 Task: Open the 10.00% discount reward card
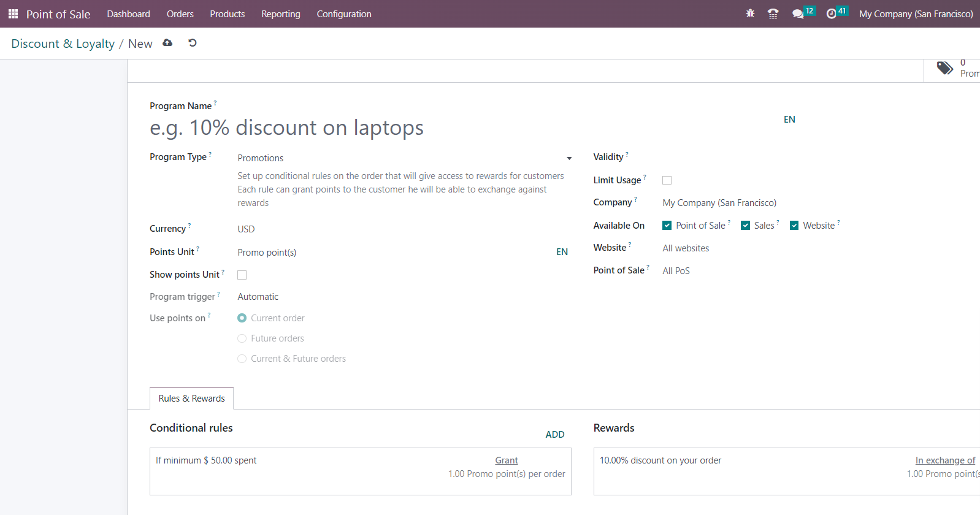pyautogui.click(x=787, y=471)
